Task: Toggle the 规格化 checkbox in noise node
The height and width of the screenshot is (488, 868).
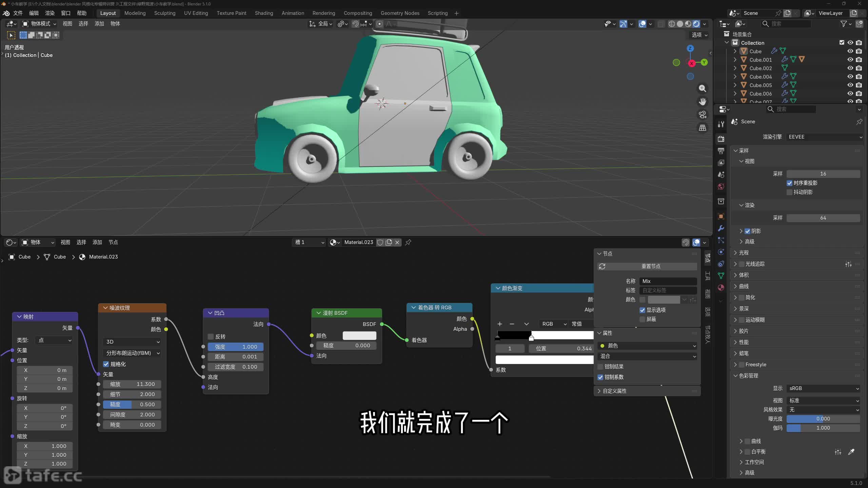Action: click(x=106, y=364)
